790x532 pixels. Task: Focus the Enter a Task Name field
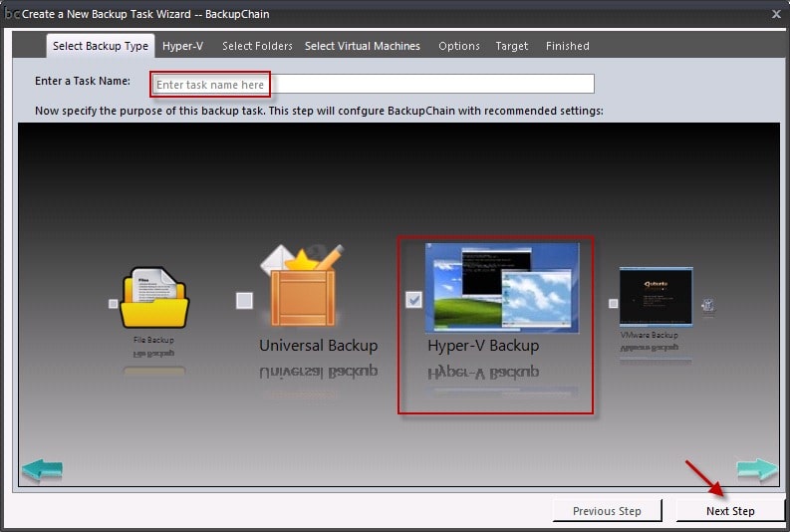pyautogui.click(x=373, y=84)
